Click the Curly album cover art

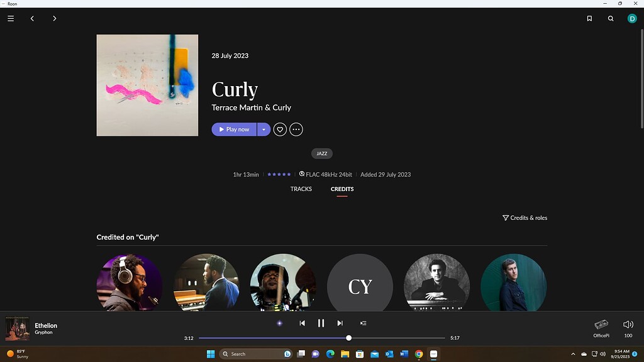pos(147,85)
